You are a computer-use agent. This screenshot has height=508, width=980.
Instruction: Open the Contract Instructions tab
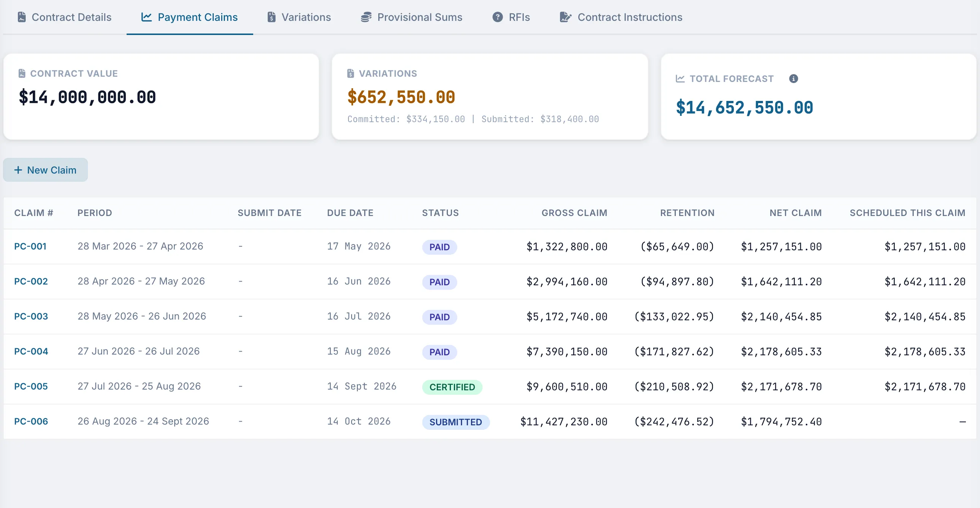(621, 17)
